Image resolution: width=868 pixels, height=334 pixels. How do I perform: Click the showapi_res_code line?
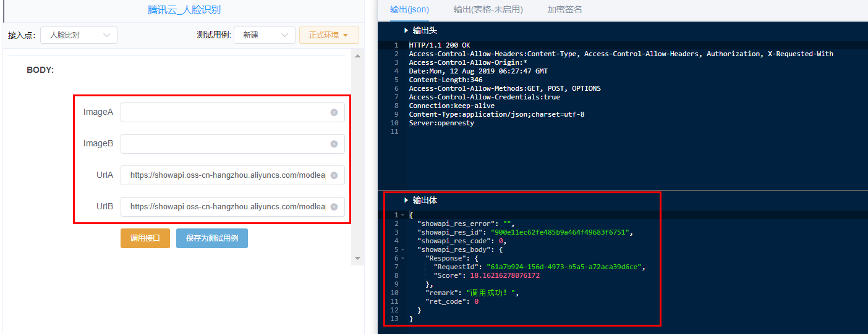click(x=462, y=241)
